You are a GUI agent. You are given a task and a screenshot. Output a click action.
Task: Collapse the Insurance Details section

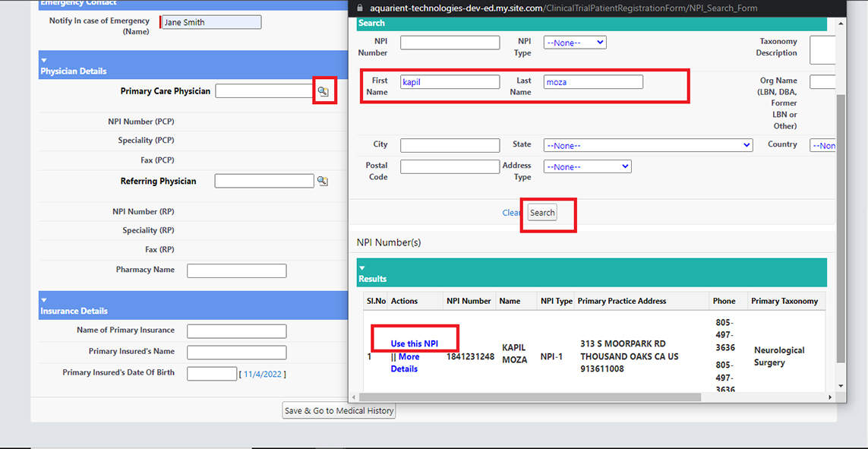coord(44,300)
